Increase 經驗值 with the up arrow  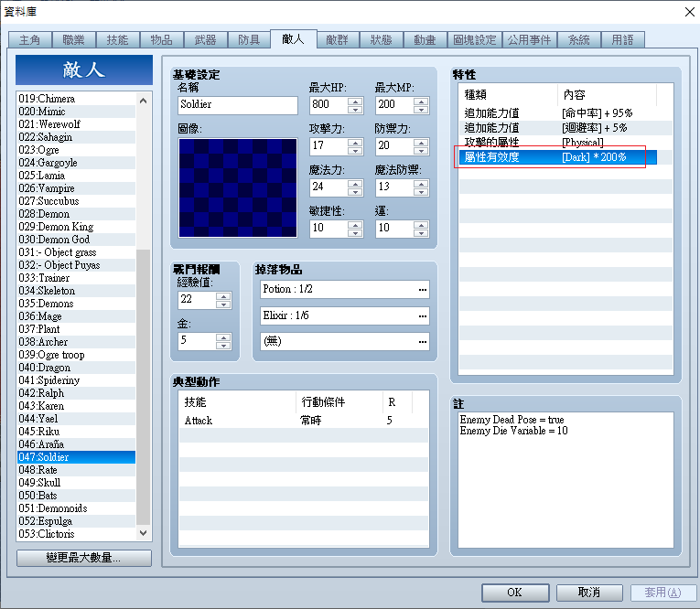point(223,296)
